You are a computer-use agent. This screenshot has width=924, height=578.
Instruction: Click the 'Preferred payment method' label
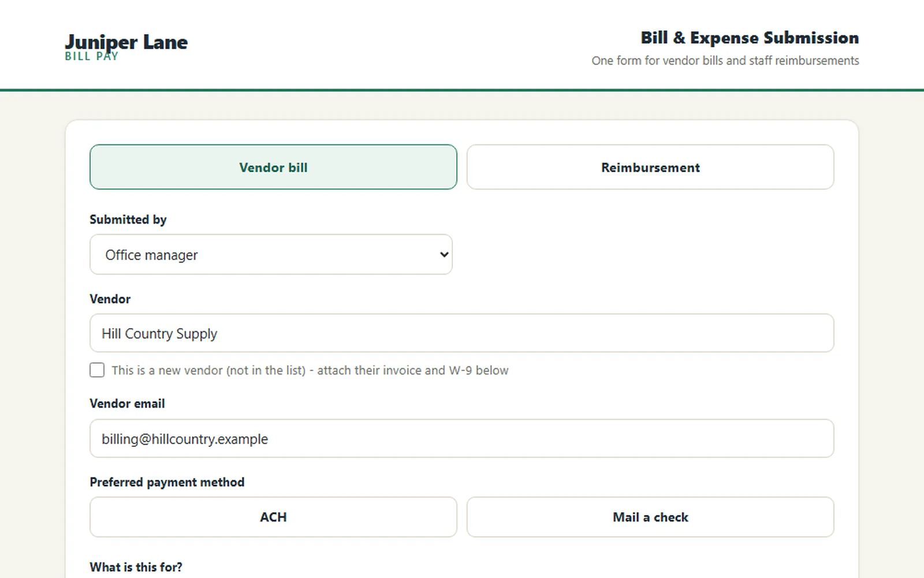[167, 482]
